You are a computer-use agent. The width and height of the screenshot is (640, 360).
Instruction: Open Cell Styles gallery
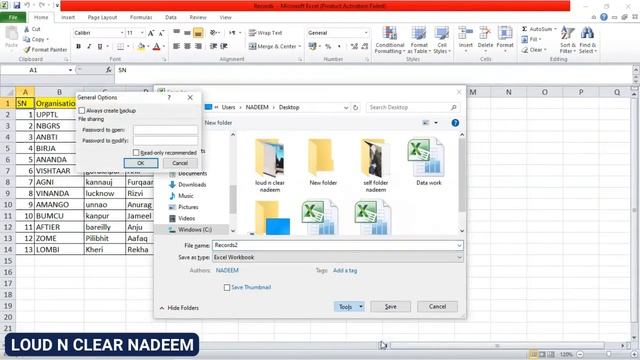[442, 40]
